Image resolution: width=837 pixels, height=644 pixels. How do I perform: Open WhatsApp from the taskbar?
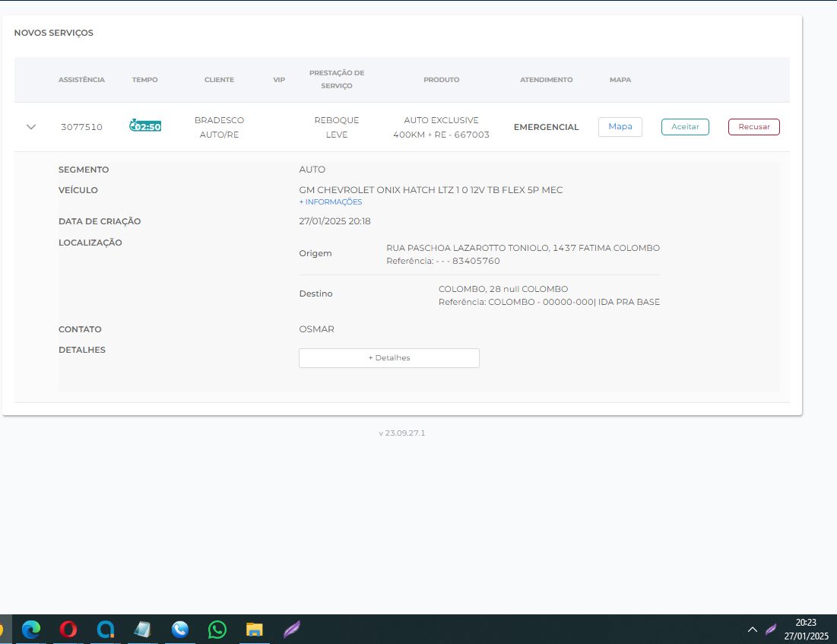coord(217,630)
